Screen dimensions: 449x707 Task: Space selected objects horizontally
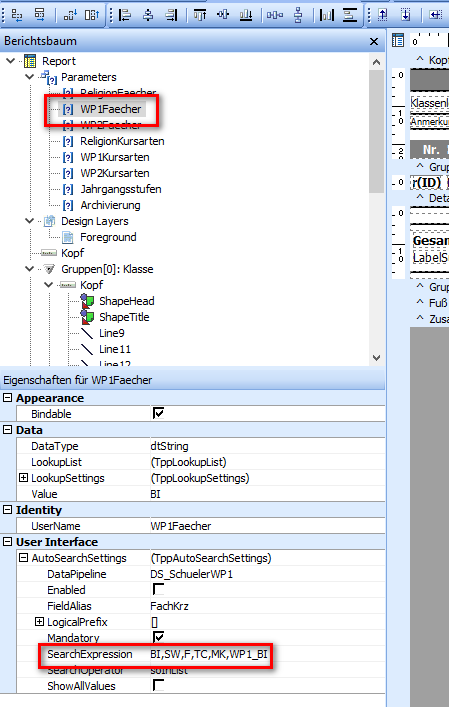point(275,15)
